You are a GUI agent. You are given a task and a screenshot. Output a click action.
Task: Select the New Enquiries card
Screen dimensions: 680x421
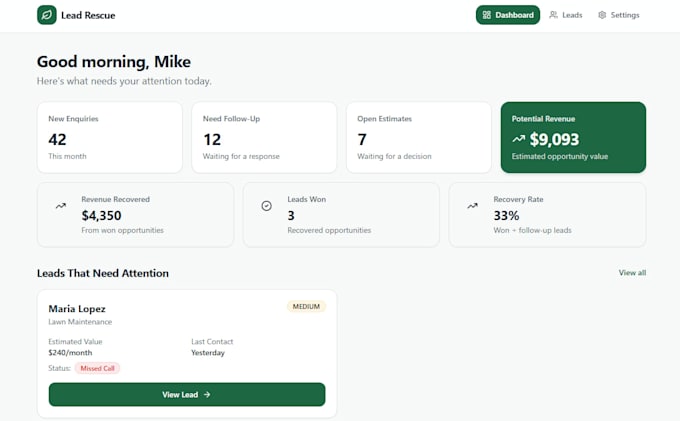click(x=110, y=137)
